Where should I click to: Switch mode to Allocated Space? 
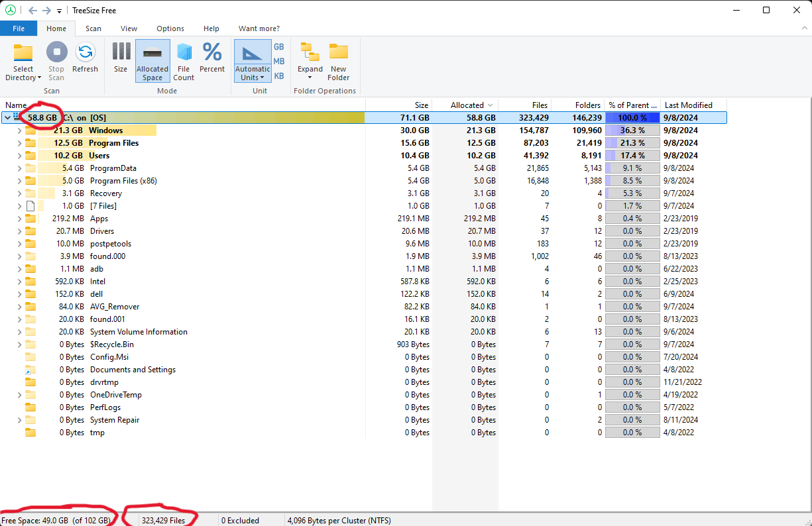152,62
